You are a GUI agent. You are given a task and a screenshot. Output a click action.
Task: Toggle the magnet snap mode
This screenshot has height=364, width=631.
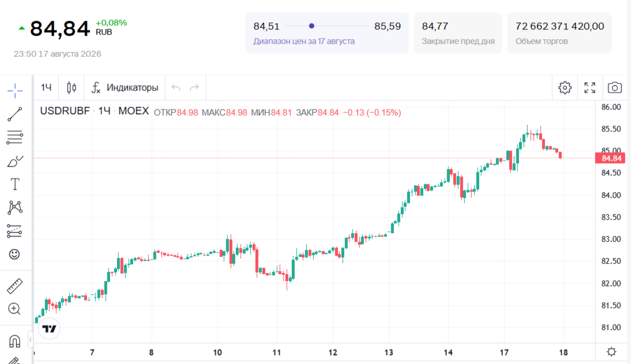click(14, 341)
